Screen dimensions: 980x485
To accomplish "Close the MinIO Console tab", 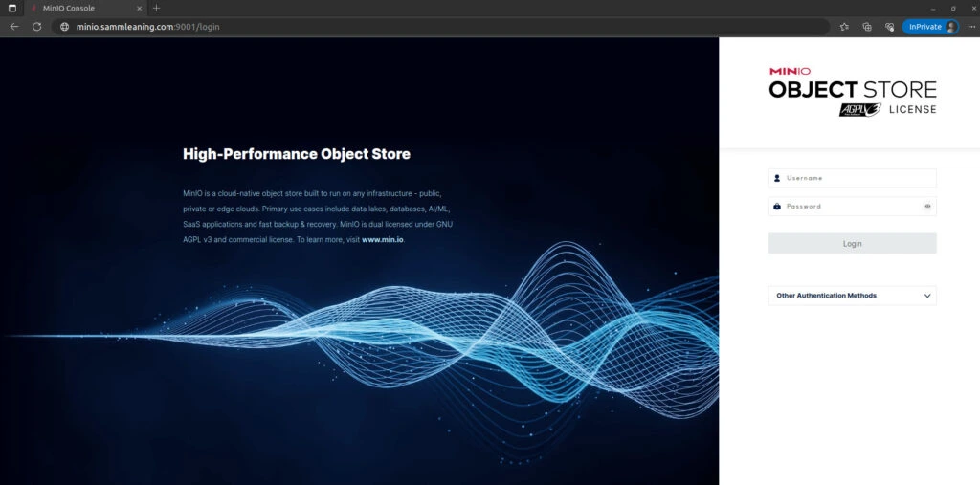I will pyautogui.click(x=139, y=8).
